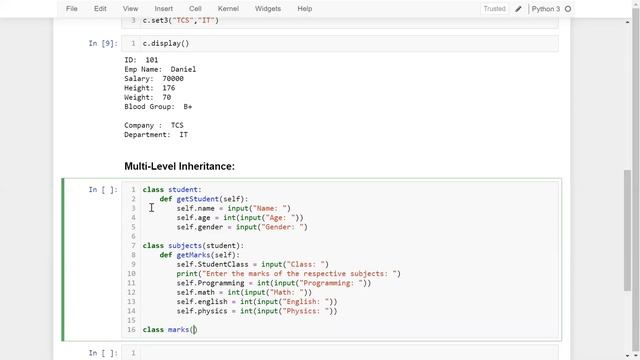
Task: Click the 'Company : TCS' output line
Action: [x=154, y=125]
